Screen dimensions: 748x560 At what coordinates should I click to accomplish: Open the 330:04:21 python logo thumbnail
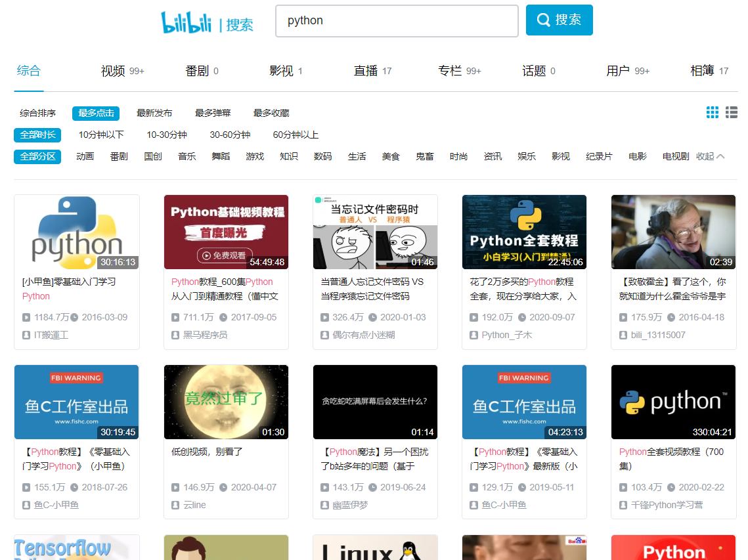[x=673, y=402]
